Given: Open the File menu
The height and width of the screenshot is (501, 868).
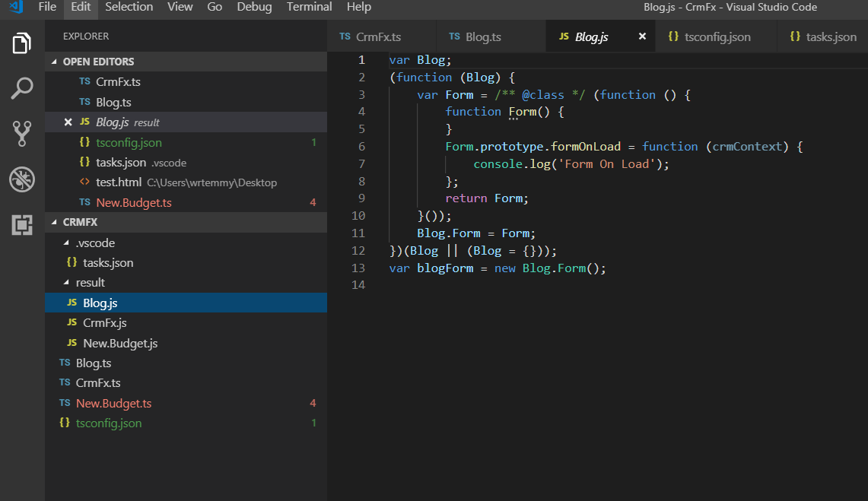Looking at the screenshot, I should coord(47,7).
